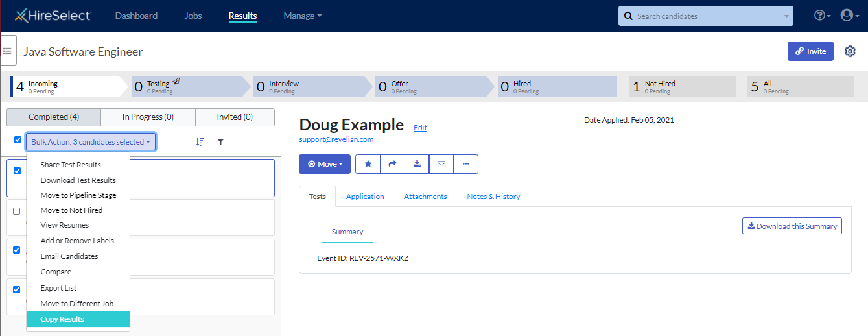868x336 pixels.
Task: Select the Incoming pipeline stage
Action: (69, 86)
